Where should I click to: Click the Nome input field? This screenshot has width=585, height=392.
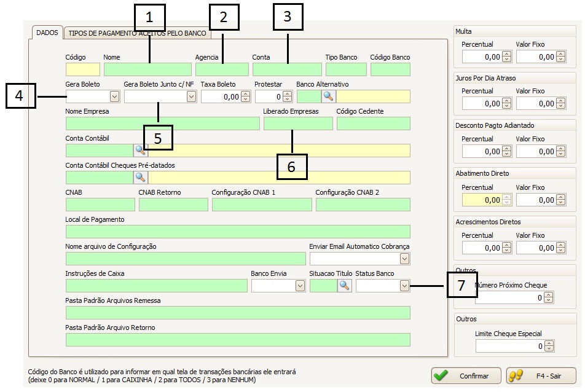point(147,69)
